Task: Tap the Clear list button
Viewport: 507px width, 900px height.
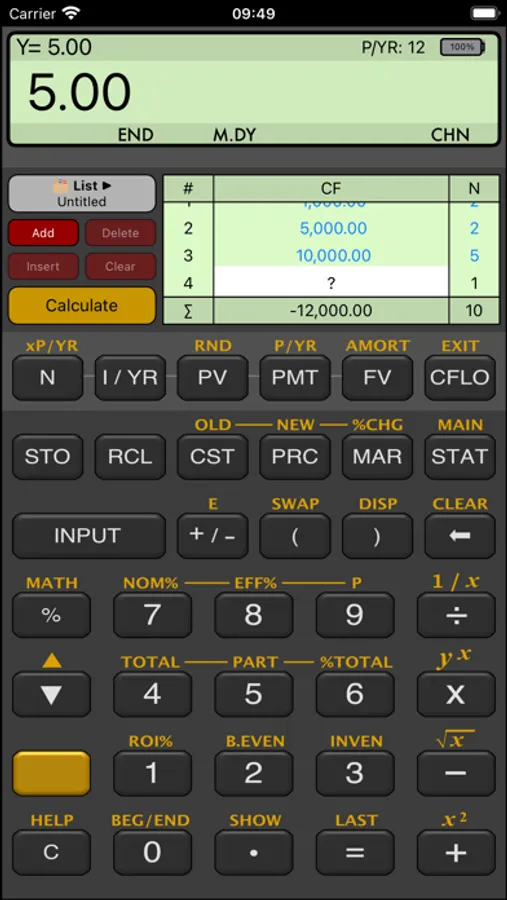Action: [121, 266]
